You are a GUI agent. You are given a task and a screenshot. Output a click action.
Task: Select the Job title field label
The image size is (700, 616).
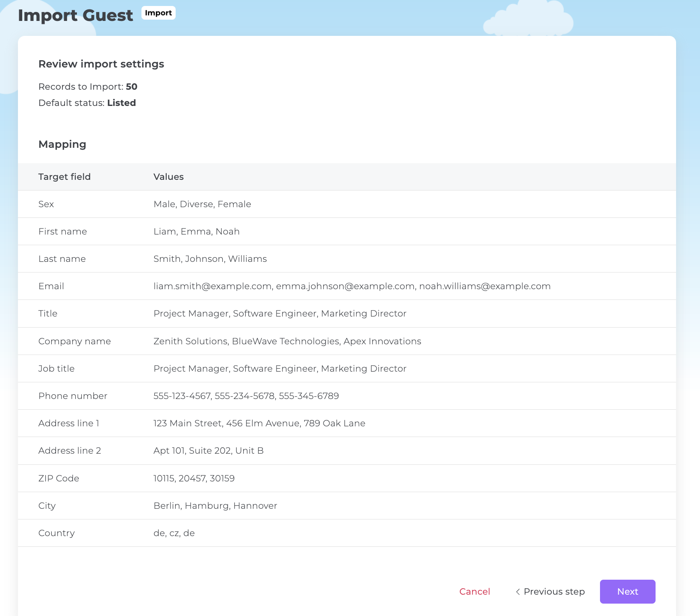(x=56, y=369)
